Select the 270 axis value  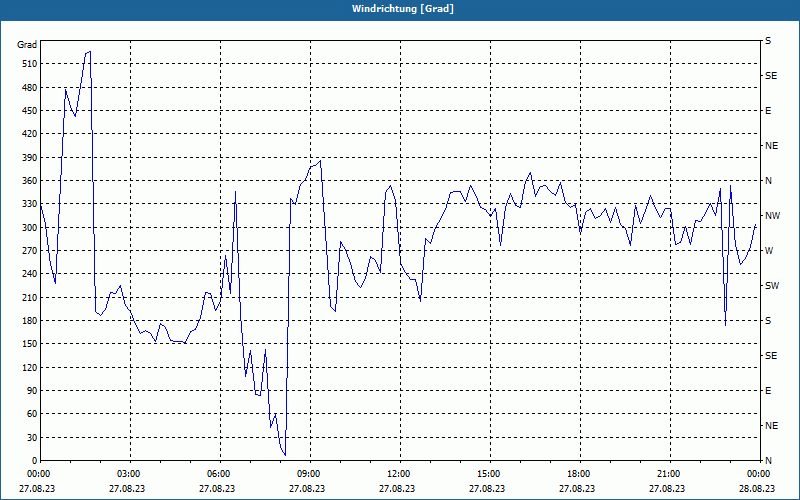click(30, 251)
